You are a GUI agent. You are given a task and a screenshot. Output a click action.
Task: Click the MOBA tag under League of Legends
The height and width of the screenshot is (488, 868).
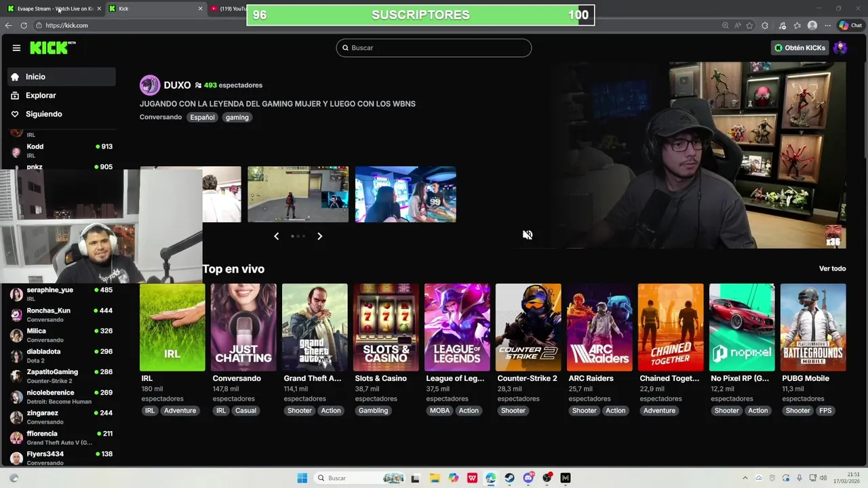click(439, 411)
